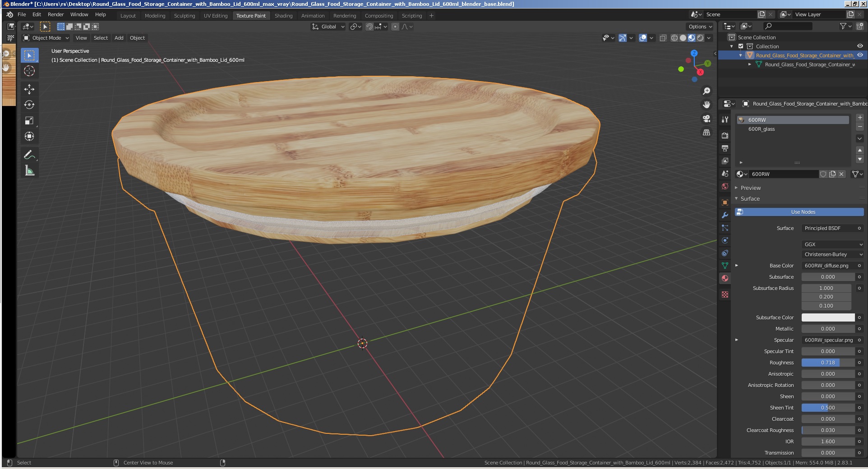Open the Object properties tab
The image size is (868, 469).
click(725, 202)
